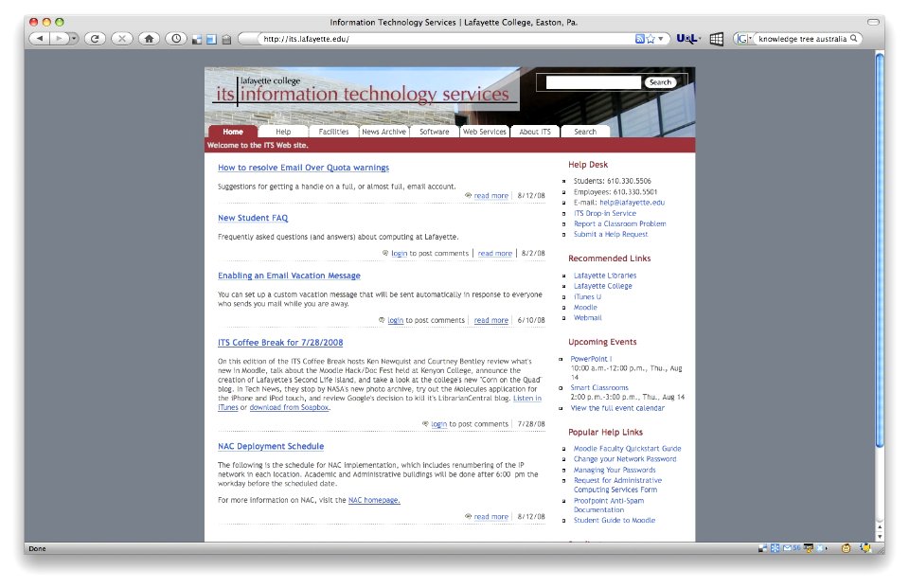
Task: Click the Stop loading X button
Action: pyautogui.click(x=122, y=39)
